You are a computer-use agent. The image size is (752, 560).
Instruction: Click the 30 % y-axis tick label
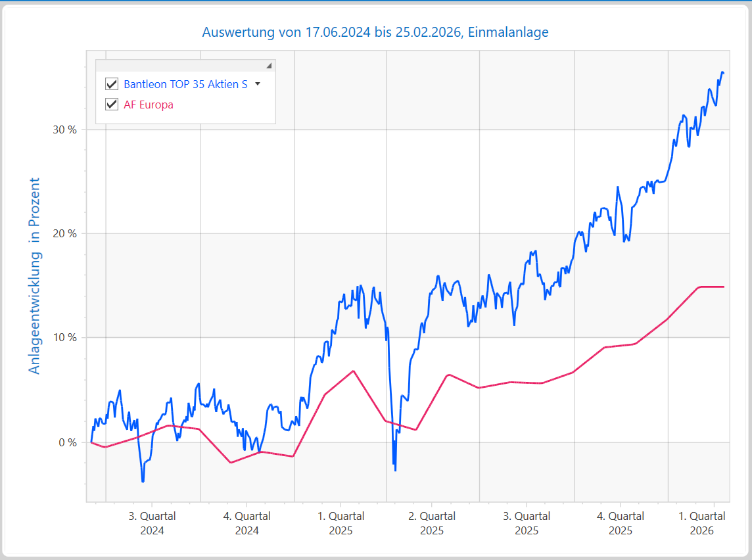tap(65, 129)
